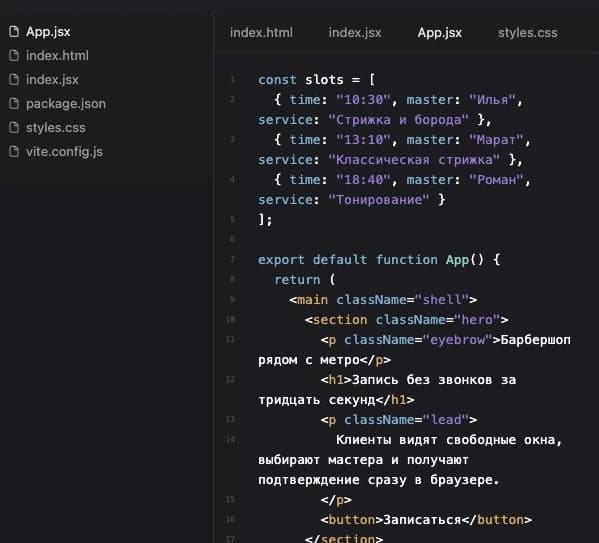Click the 'slots' variable name in code
This screenshot has height=543, width=599.
click(324, 80)
